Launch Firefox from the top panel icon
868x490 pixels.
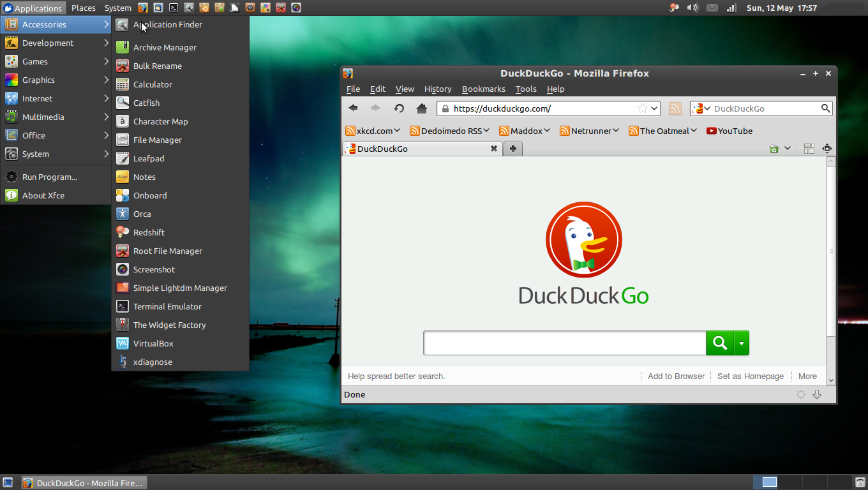143,8
